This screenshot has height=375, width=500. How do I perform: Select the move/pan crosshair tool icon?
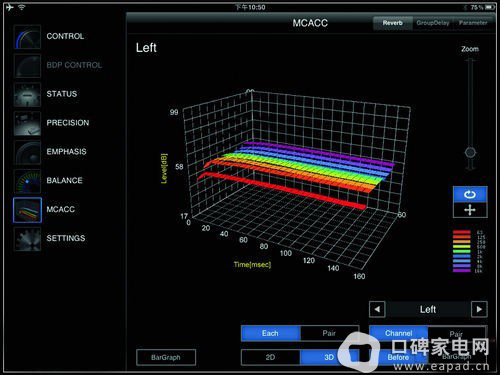(x=470, y=210)
